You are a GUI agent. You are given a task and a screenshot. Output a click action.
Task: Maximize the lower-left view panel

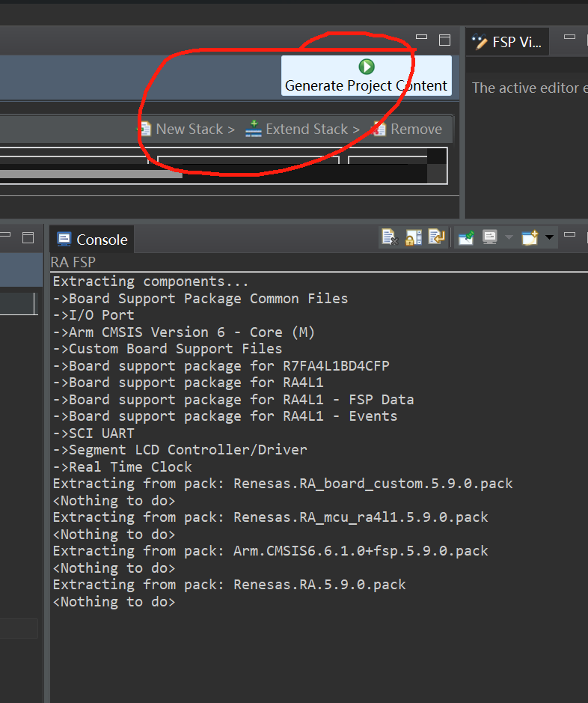(x=28, y=237)
